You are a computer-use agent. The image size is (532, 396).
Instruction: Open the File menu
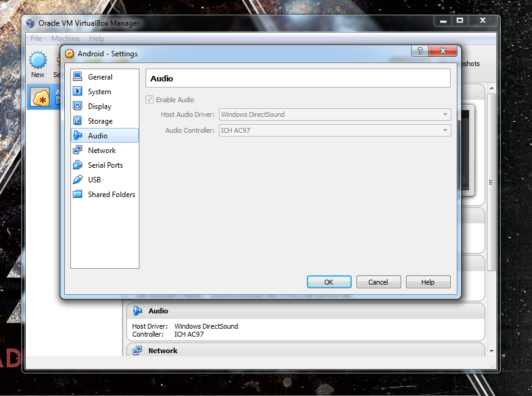pos(36,39)
